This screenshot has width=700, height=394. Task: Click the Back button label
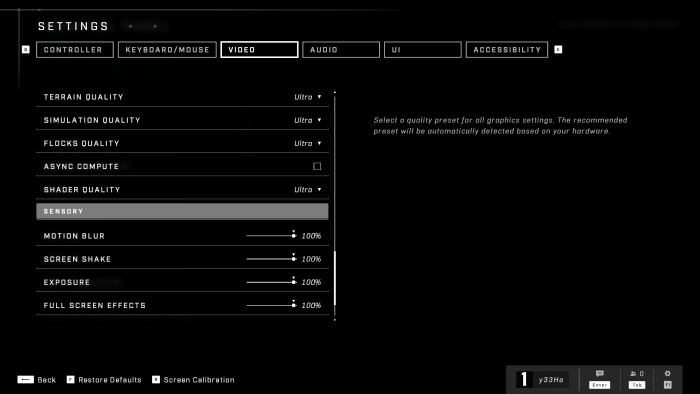[46, 380]
